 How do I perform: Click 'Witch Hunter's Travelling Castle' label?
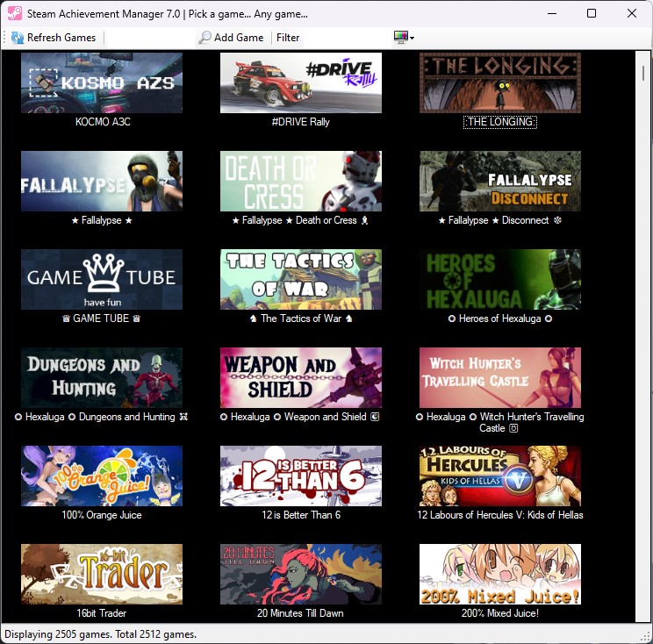(x=499, y=422)
